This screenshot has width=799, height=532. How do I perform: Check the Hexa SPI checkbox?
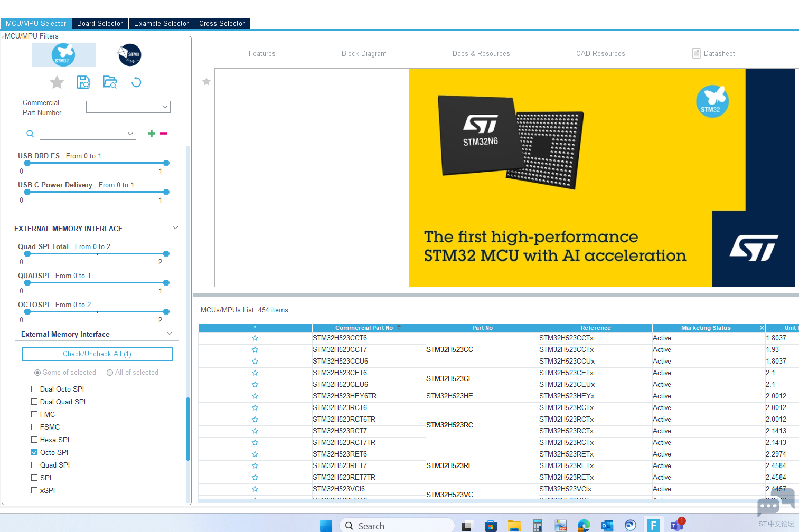point(34,440)
